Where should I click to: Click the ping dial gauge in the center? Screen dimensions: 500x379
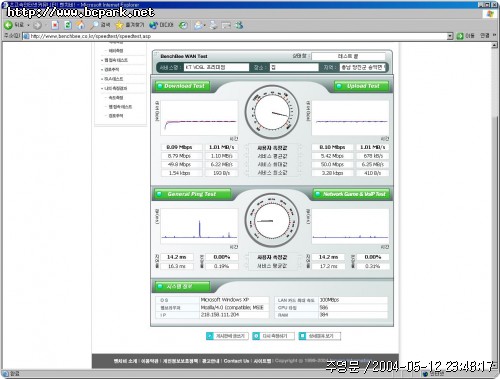point(272,220)
